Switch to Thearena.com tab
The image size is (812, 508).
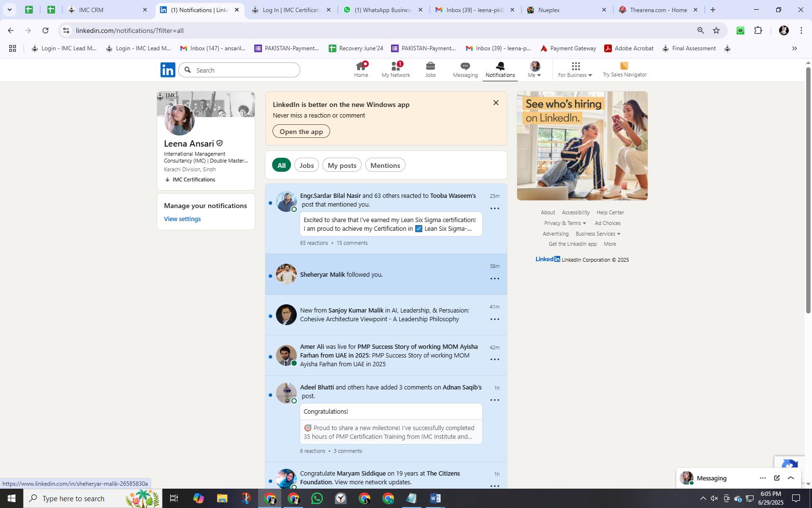tap(658, 10)
